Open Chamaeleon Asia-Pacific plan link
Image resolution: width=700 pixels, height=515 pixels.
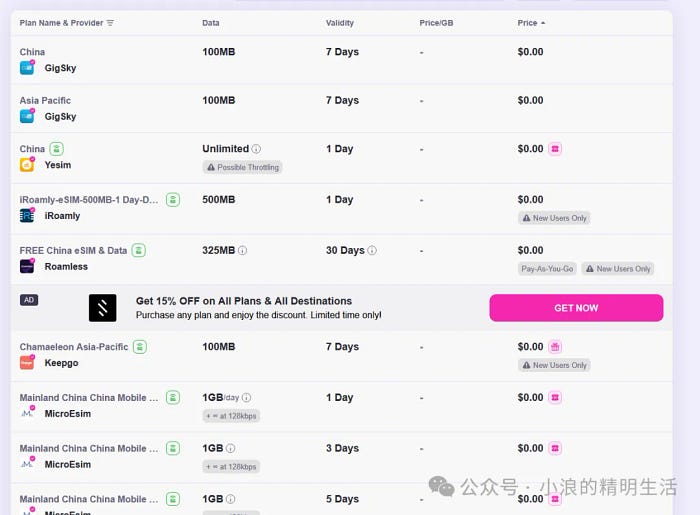[x=74, y=347]
